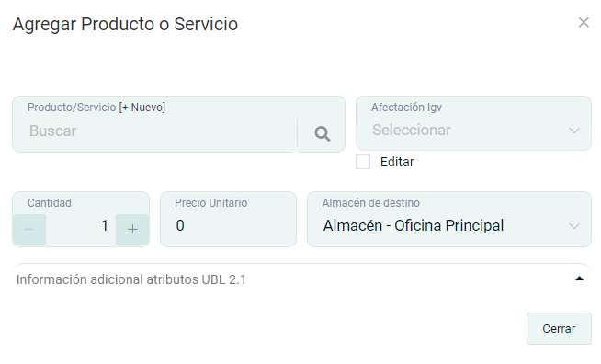Increase quantity with the plus button
Viewport: 601px width, 364px height.
click(132, 230)
